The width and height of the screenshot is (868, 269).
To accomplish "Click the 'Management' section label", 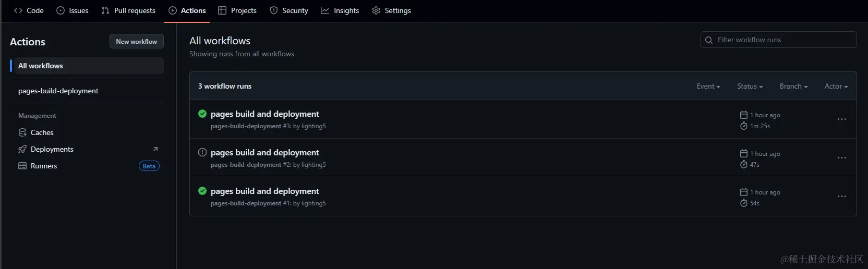I will coord(37,116).
